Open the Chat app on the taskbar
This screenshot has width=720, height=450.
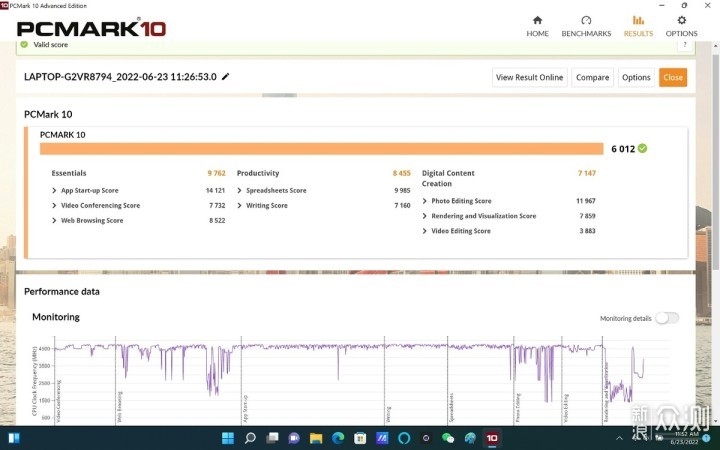(x=294, y=438)
